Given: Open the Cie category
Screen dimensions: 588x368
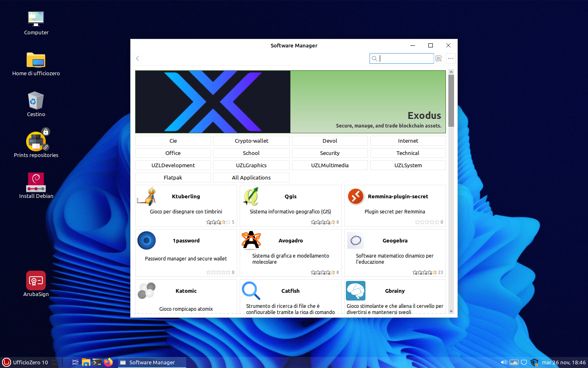Looking at the screenshot, I should [x=173, y=141].
